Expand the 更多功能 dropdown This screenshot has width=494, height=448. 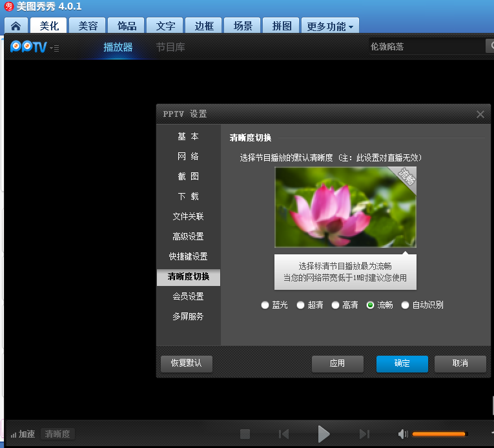pyautogui.click(x=330, y=26)
